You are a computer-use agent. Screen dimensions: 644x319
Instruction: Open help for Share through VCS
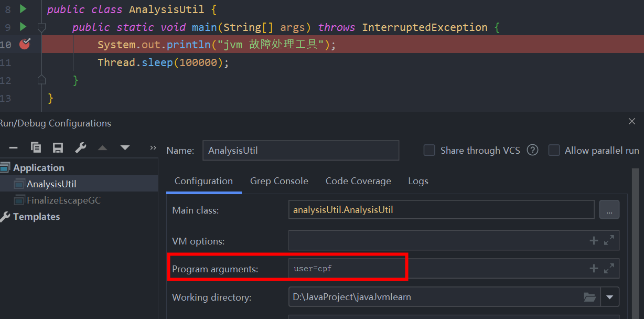click(x=532, y=150)
